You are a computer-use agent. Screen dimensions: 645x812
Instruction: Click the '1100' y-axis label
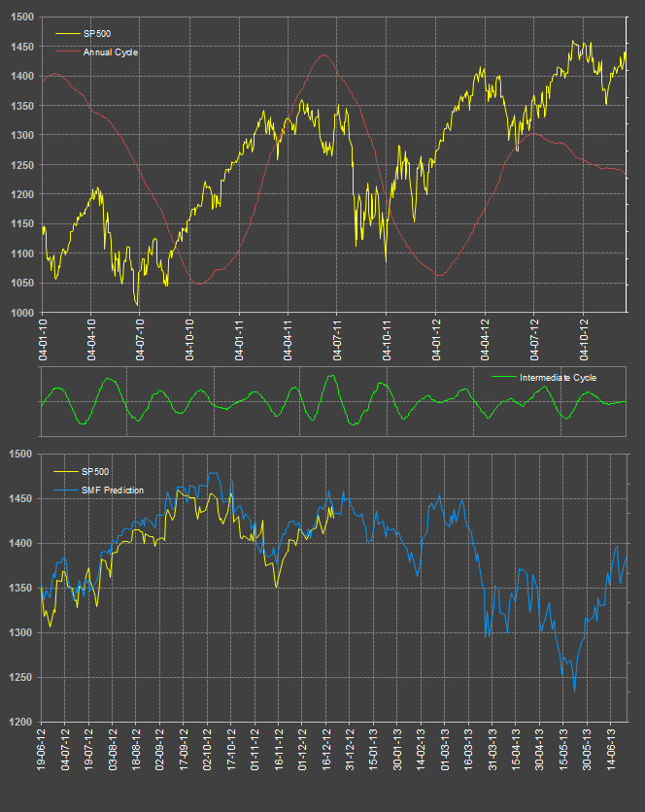click(21, 254)
